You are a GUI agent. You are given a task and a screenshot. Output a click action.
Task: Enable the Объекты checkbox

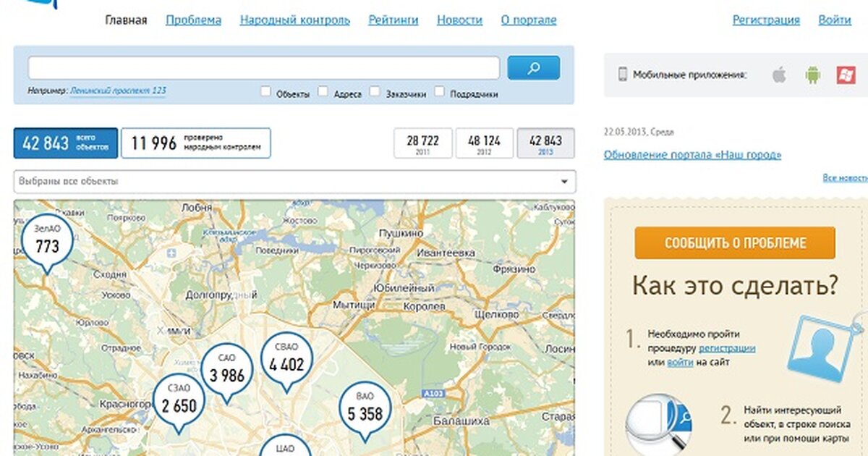[x=265, y=92]
